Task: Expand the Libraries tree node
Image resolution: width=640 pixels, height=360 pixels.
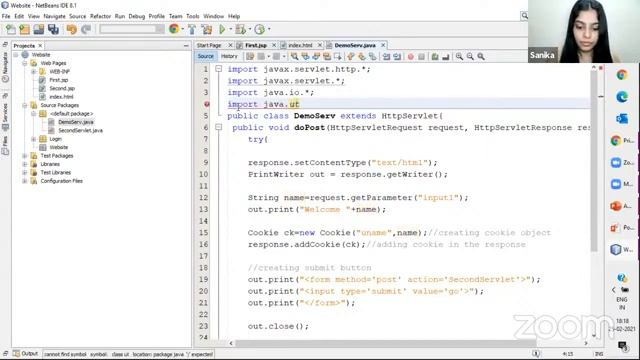Action: [25, 164]
